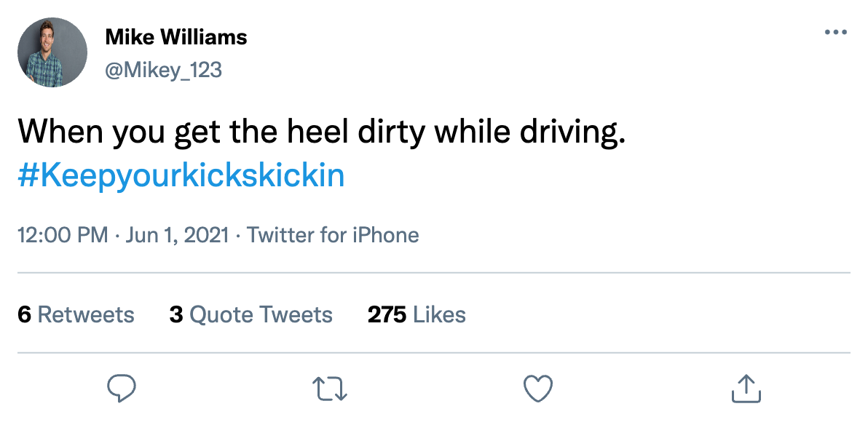Open the Mike Williams display name link
Screen dimensions: 868x441
pyautogui.click(x=176, y=37)
